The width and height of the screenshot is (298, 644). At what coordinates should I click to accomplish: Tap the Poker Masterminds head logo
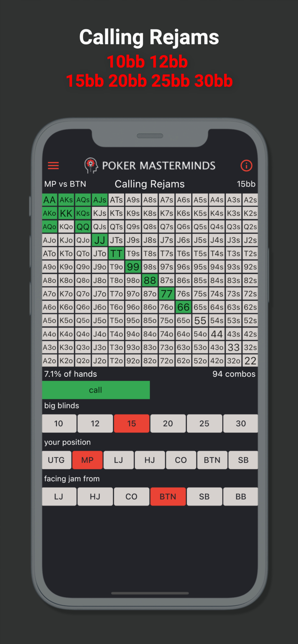[91, 165]
